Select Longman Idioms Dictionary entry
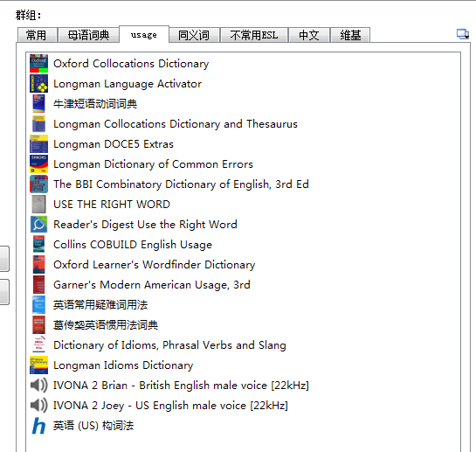Screen dimensions: 476x452 [243, 365]
